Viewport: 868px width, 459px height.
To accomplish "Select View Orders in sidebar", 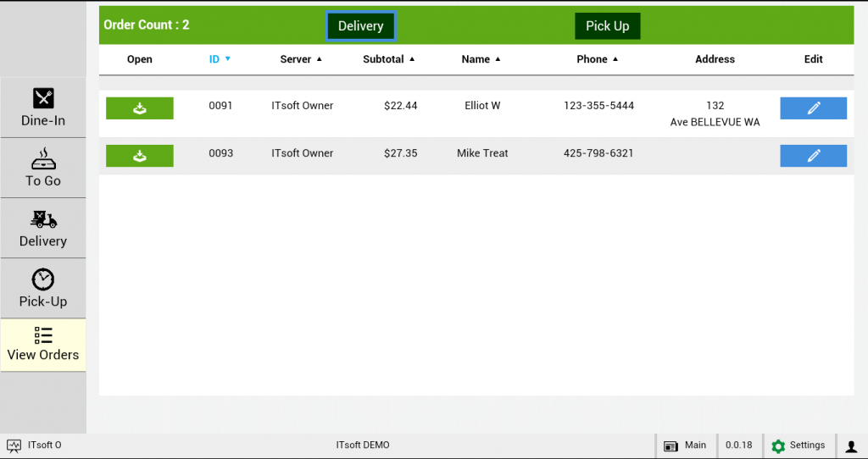I will click(43, 345).
